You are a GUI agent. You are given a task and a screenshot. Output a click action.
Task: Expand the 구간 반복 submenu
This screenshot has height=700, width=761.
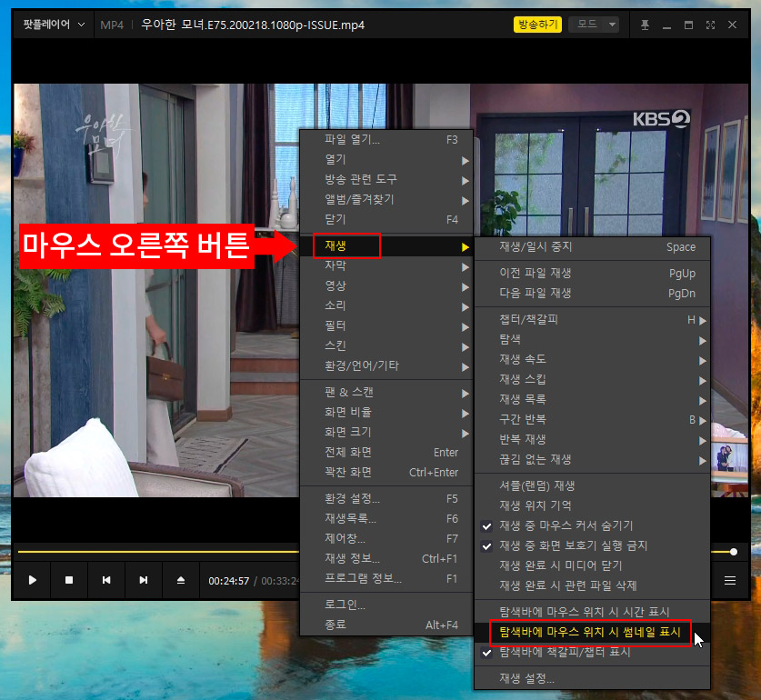(592, 419)
